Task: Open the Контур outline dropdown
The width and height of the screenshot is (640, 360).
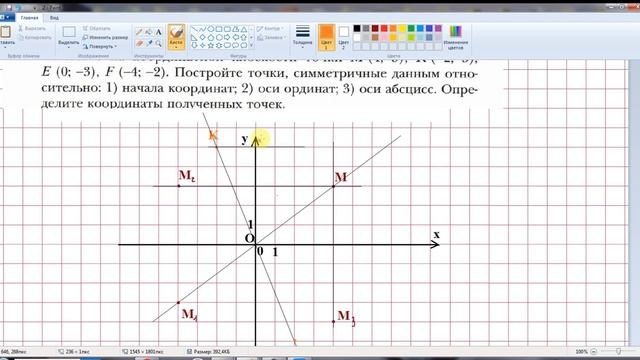Action: (x=271, y=29)
